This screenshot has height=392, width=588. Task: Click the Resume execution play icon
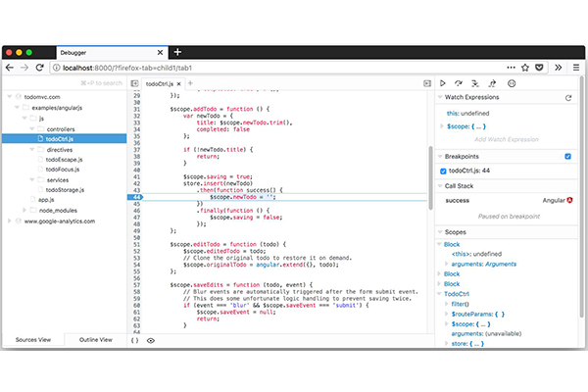coord(443,83)
